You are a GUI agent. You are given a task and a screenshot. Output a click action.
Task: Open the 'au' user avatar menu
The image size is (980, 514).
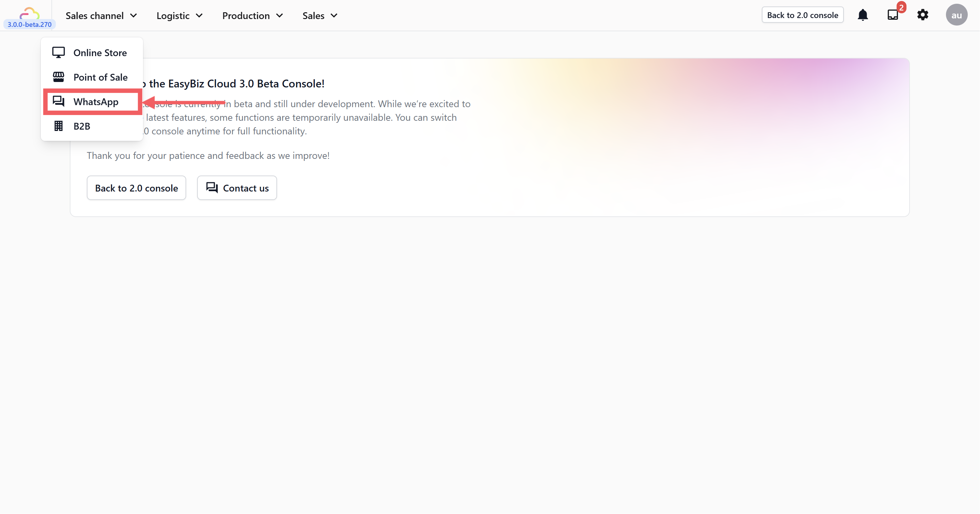(x=957, y=15)
